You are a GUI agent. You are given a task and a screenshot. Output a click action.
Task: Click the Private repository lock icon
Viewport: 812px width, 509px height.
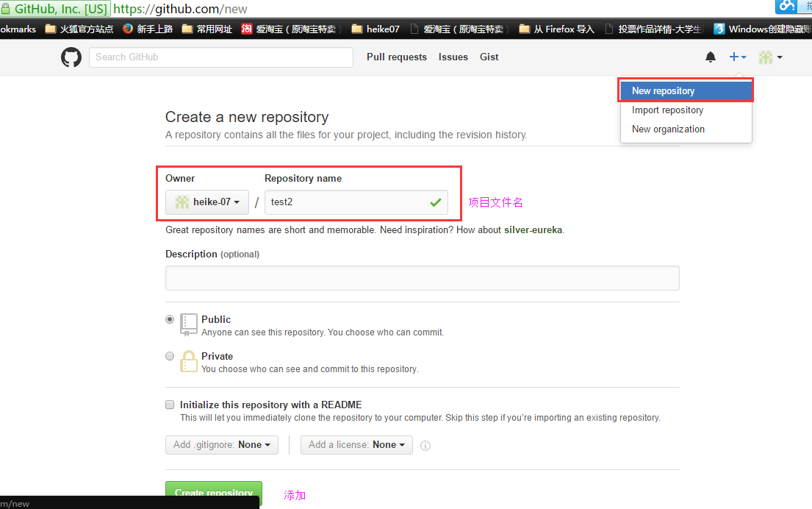coord(189,361)
